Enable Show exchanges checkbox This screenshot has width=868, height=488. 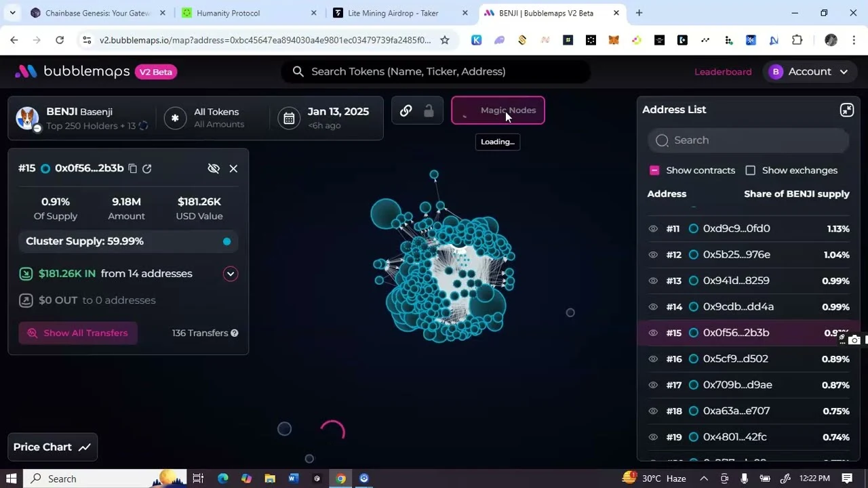point(750,170)
